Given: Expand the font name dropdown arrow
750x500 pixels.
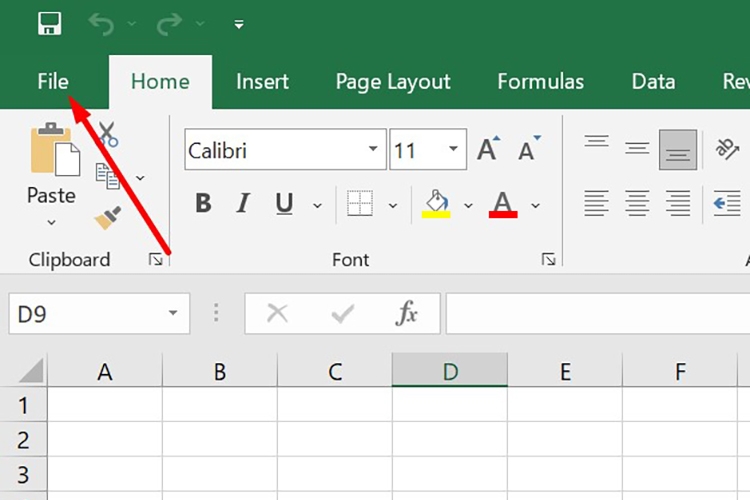Looking at the screenshot, I should pos(373,149).
